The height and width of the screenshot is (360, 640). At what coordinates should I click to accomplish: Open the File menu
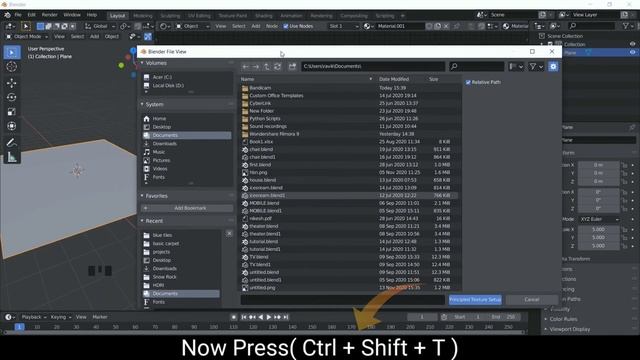pos(18,15)
